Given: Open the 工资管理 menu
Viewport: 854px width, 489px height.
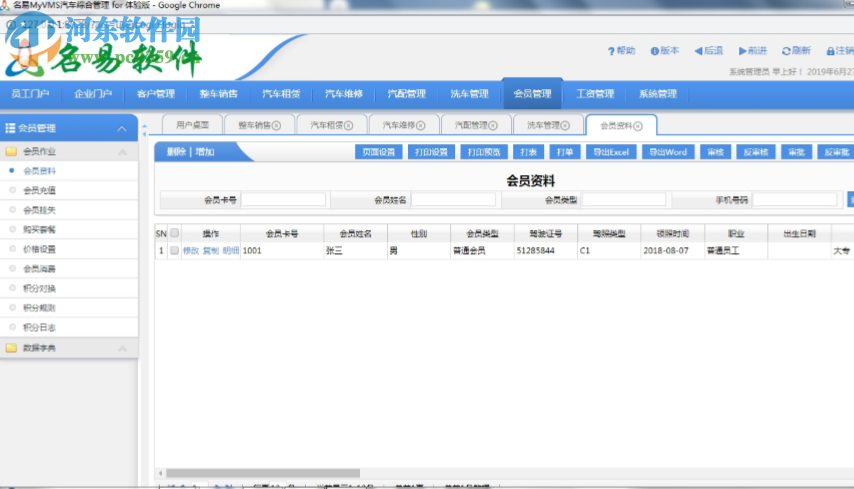Looking at the screenshot, I should tap(595, 94).
